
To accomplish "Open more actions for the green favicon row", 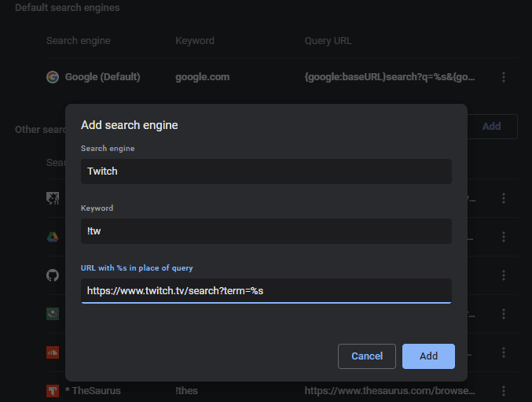I will coord(504,314).
